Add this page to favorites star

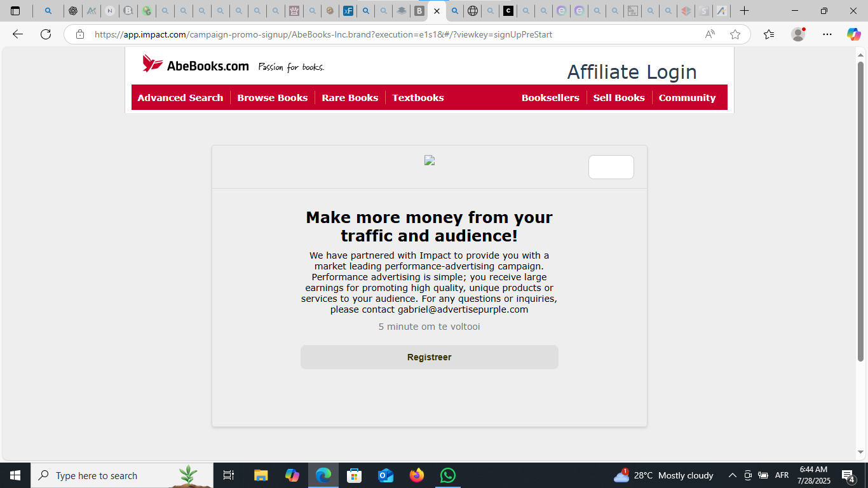735,34
